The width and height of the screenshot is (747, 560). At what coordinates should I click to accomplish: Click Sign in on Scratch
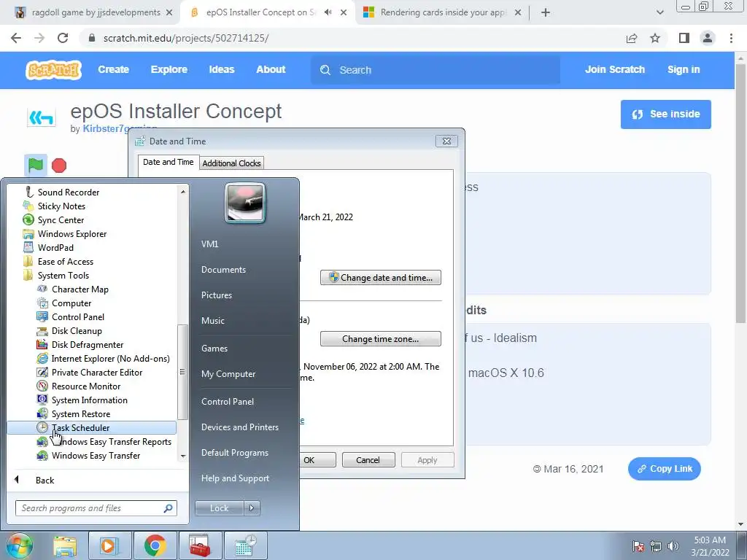coord(684,69)
